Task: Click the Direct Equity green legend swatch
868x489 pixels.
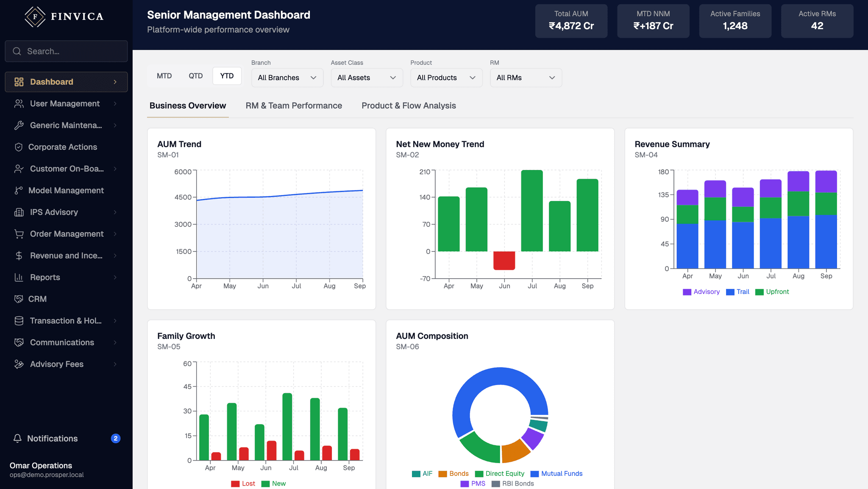Action: (479, 474)
